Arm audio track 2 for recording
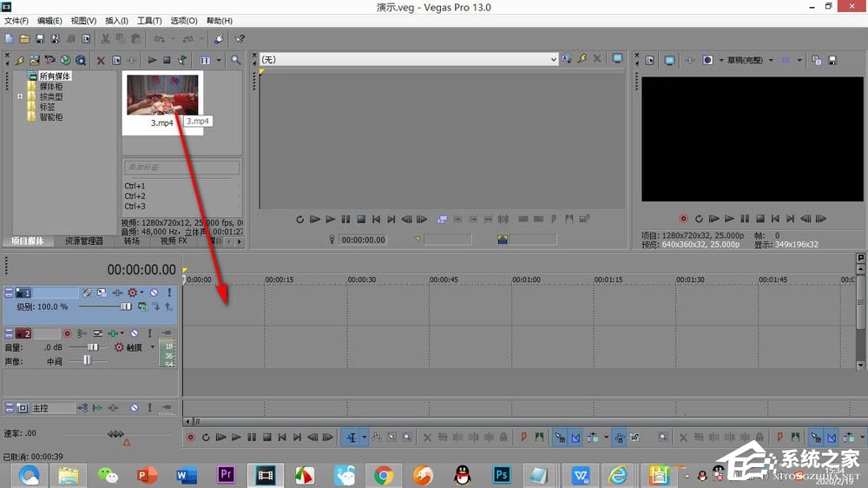Image resolution: width=868 pixels, height=488 pixels. [67, 333]
